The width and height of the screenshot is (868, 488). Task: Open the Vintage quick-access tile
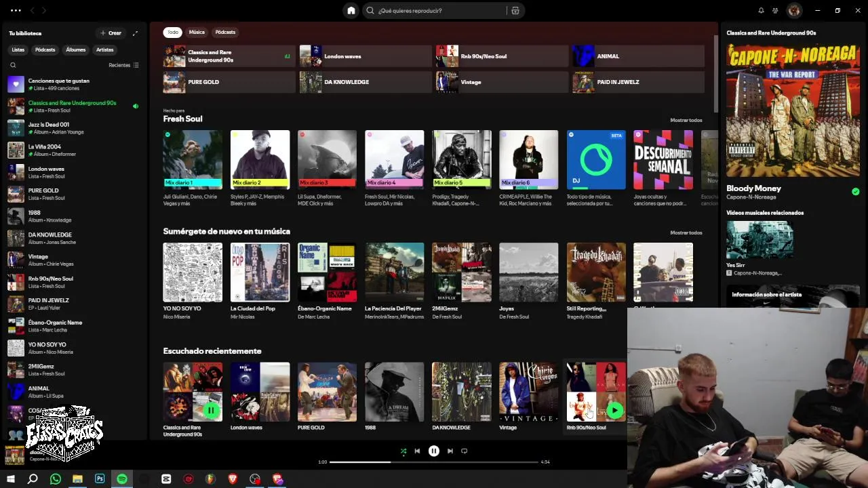click(501, 82)
